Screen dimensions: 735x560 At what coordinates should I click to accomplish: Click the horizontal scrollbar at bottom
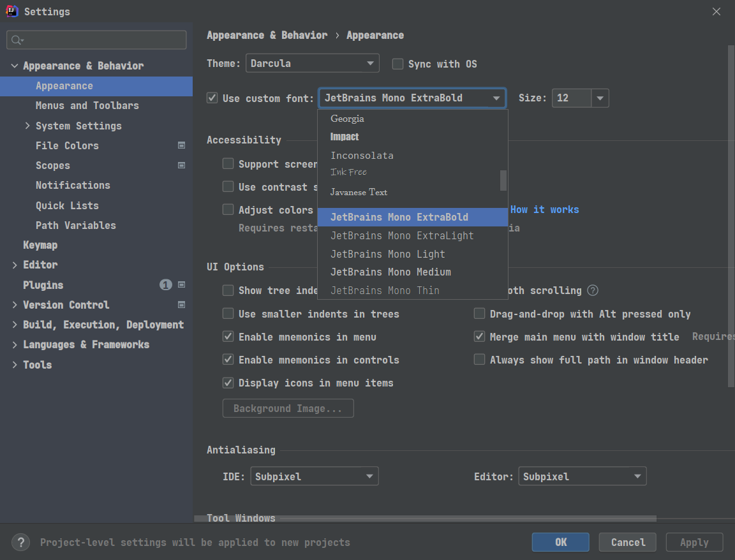click(425, 519)
